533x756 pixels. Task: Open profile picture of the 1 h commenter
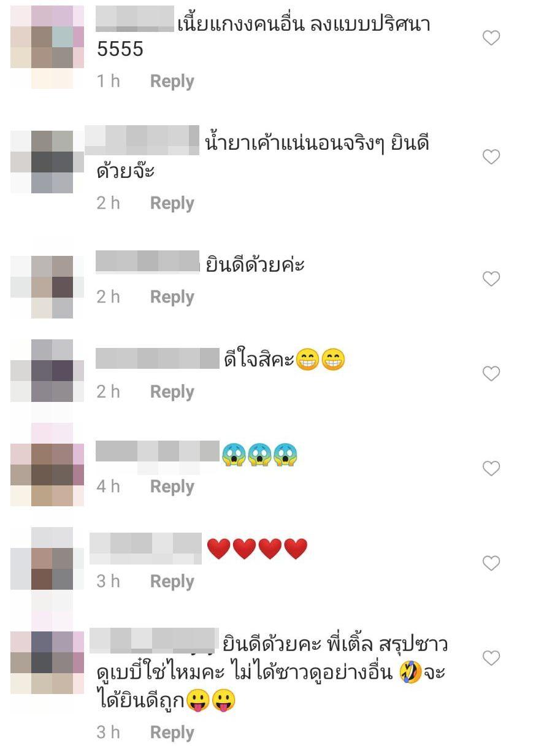48,46
